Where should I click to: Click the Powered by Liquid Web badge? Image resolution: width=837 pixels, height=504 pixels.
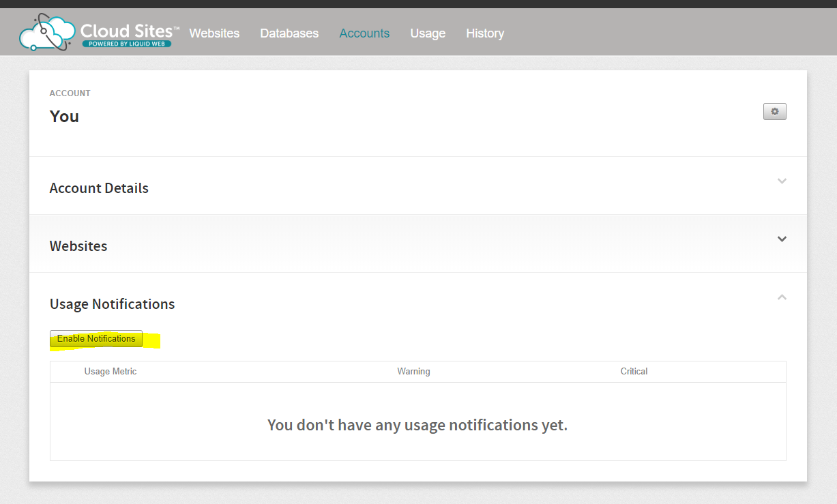[x=127, y=44]
